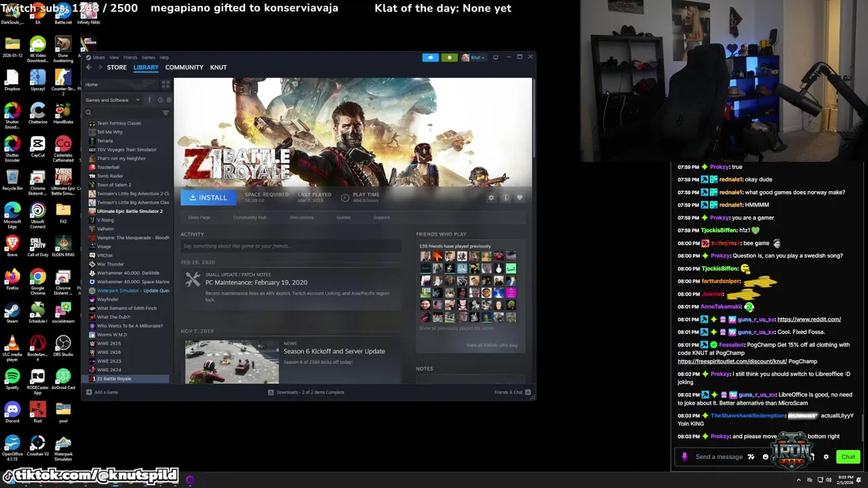Open the Games menu in Steam
Viewport: 868px width, 488px height.
pyautogui.click(x=148, y=58)
